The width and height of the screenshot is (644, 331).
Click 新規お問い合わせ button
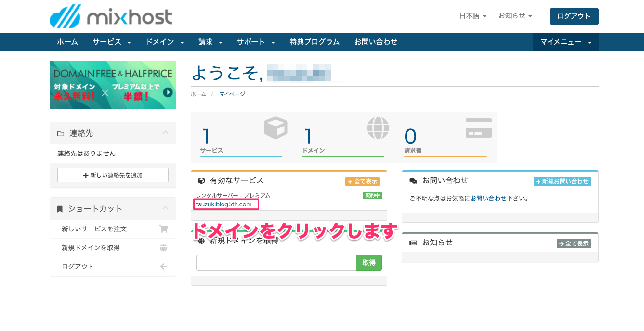[562, 181]
